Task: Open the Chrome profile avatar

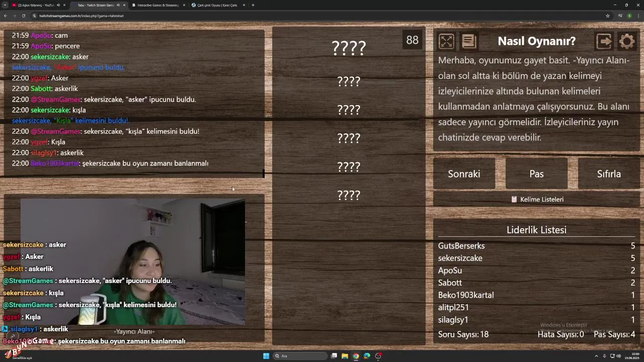Action: [629, 16]
